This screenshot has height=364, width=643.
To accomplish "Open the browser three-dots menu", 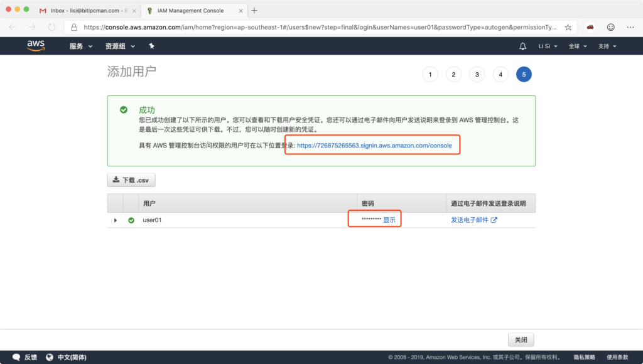I will pyautogui.click(x=630, y=27).
